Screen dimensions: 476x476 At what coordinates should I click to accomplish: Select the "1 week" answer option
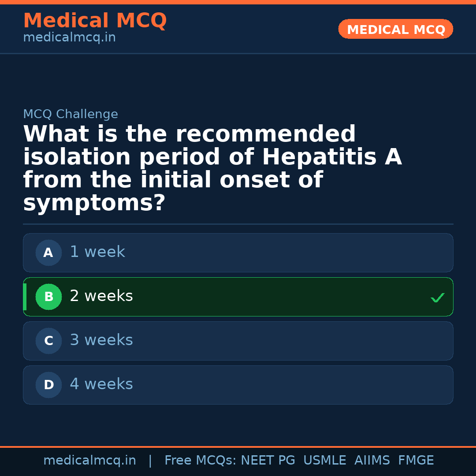coord(97,252)
